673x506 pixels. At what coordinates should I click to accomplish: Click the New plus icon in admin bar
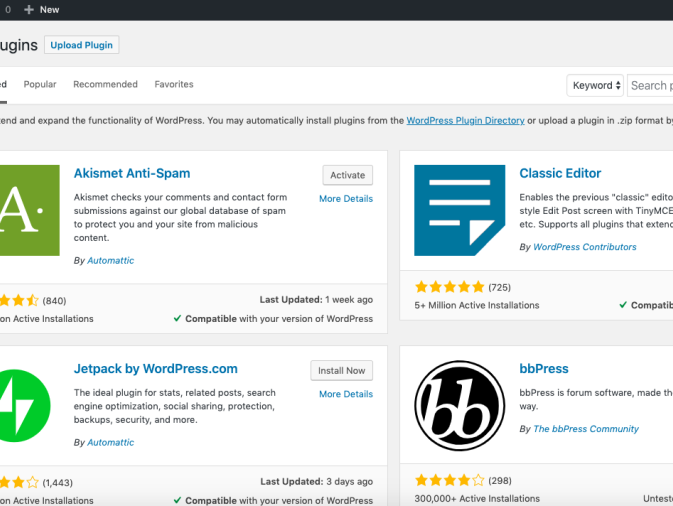point(29,9)
